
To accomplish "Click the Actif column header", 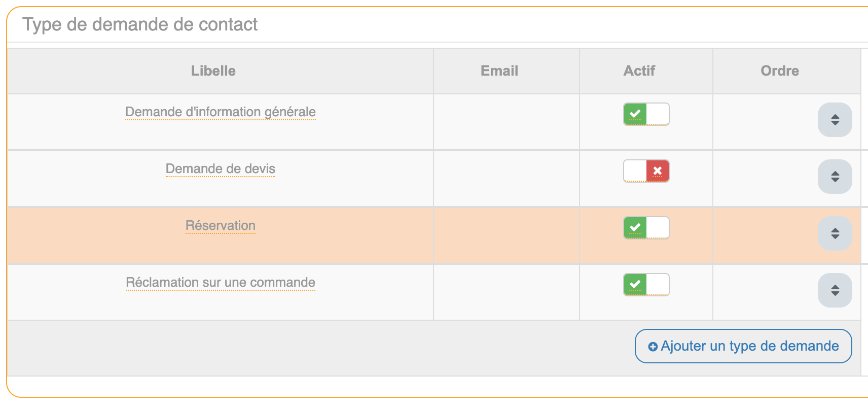I will point(639,71).
